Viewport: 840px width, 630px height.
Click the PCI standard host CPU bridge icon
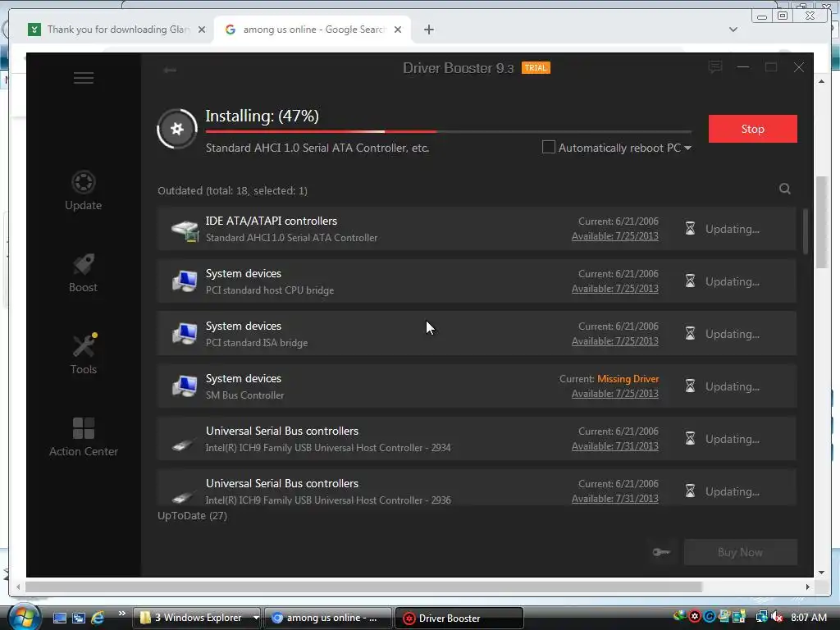[x=185, y=281]
